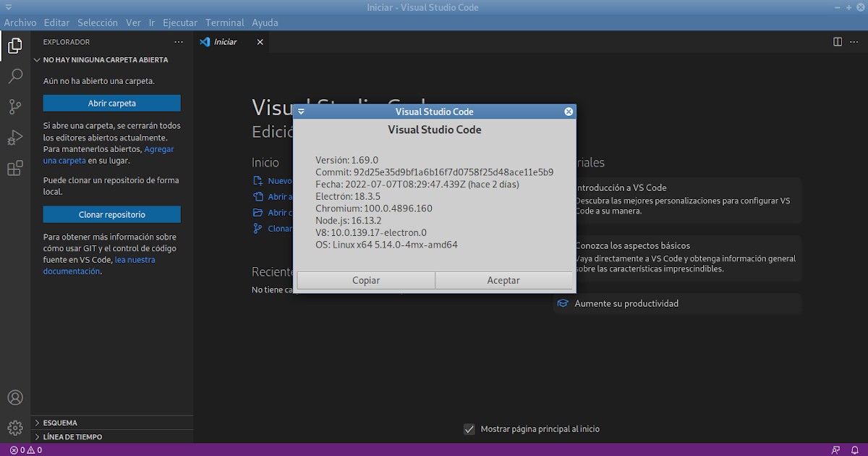Click the OS: Linux x64 line
This screenshot has width=868, height=456.
point(387,245)
